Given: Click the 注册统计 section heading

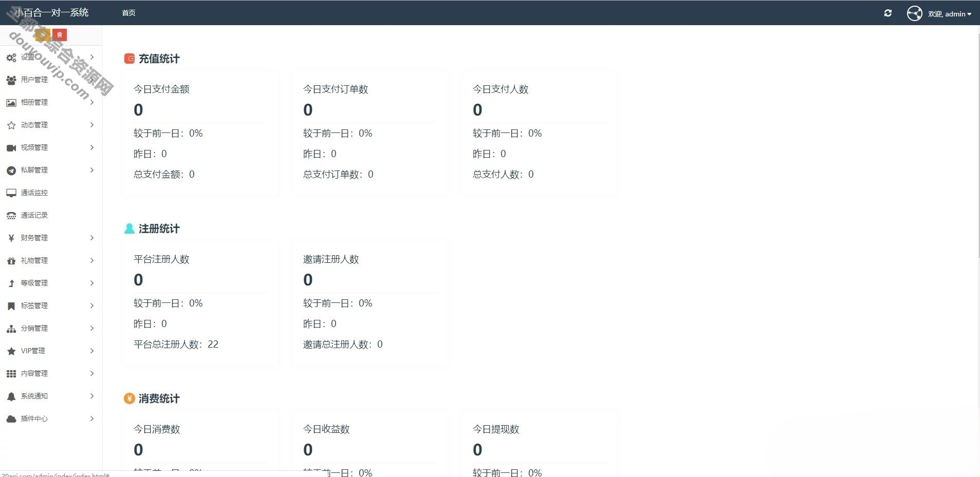Looking at the screenshot, I should coord(159,228).
